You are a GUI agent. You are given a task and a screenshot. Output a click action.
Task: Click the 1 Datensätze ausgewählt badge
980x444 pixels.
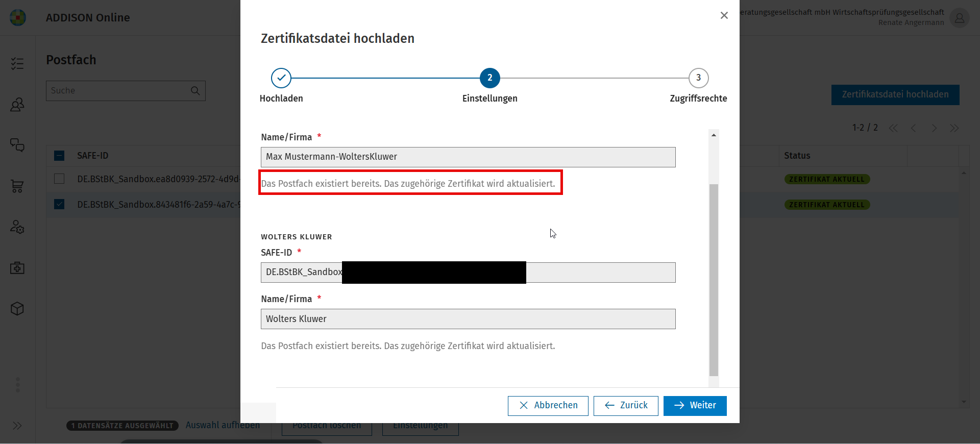[122, 426]
